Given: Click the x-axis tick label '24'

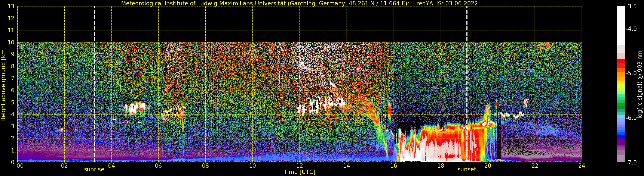Looking at the screenshot, I should pyautogui.click(x=582, y=166).
